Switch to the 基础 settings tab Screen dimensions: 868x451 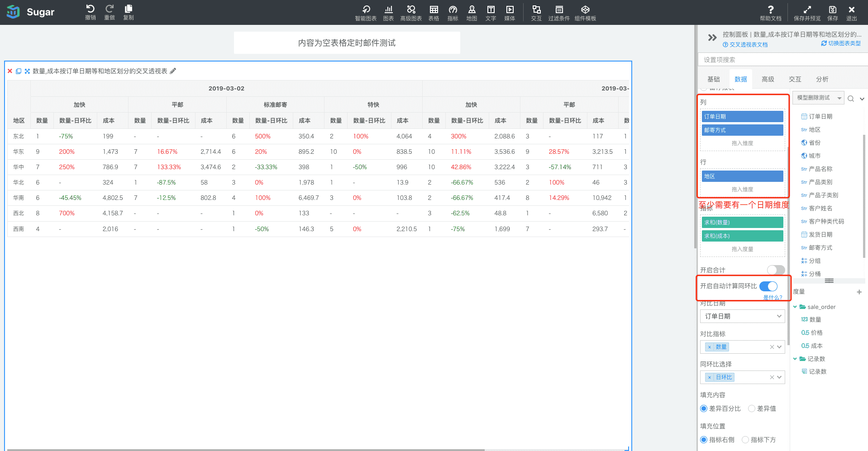tap(713, 79)
